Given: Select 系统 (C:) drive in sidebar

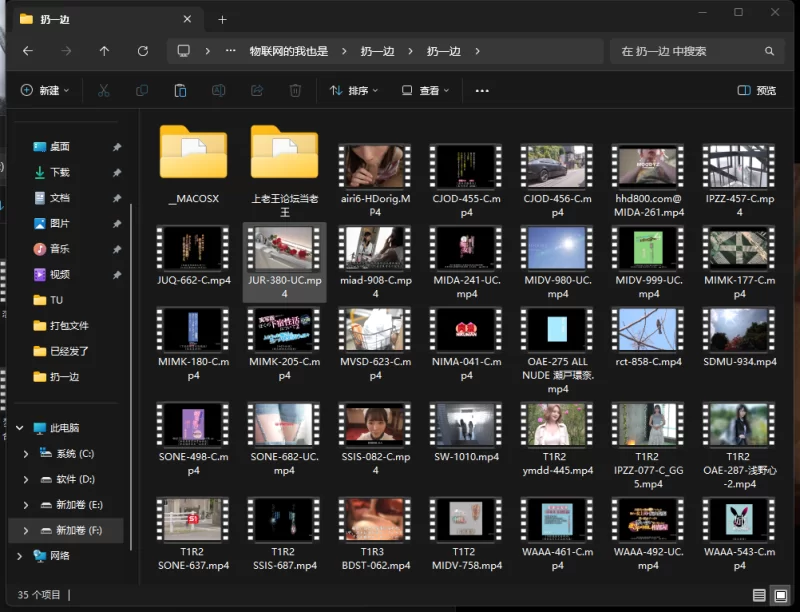Looking at the screenshot, I should point(74,453).
